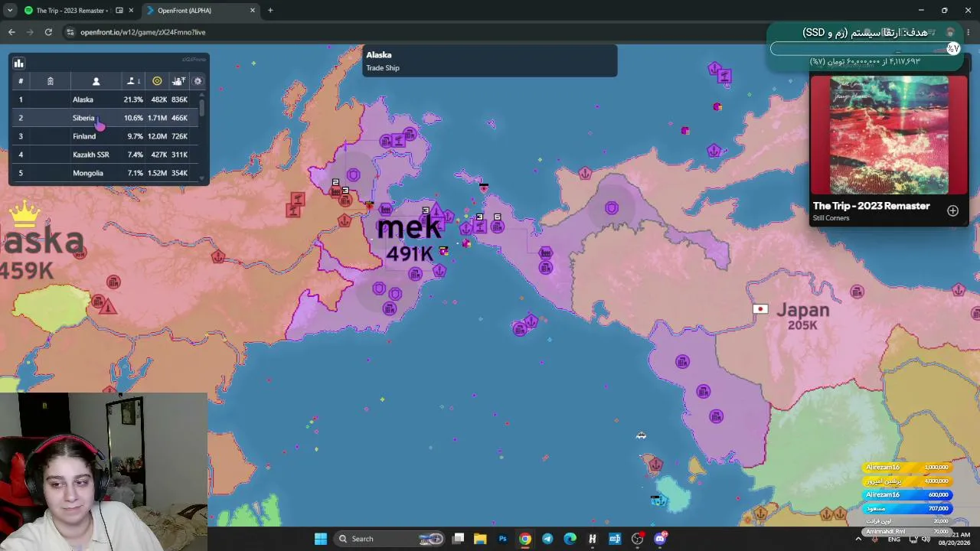Select Kazakh SSR row in leaderboard
Viewport: 980px width, 551px height.
pyautogui.click(x=104, y=155)
